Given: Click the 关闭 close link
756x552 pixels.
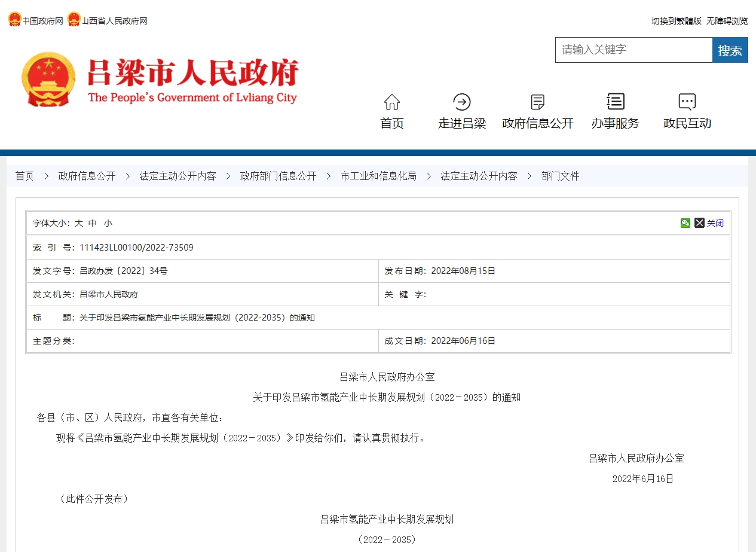Looking at the screenshot, I should 715,223.
